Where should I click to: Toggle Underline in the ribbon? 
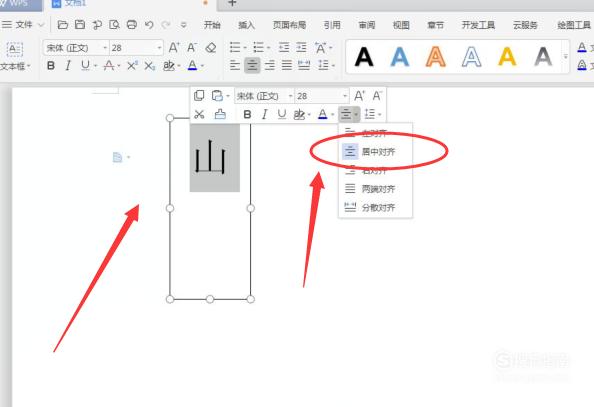coord(85,66)
